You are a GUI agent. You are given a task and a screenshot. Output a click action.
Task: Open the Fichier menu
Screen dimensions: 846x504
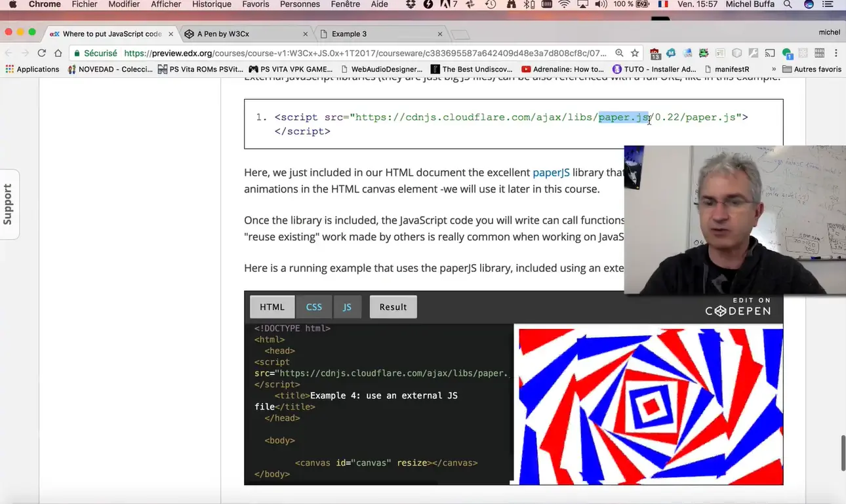pos(85,5)
